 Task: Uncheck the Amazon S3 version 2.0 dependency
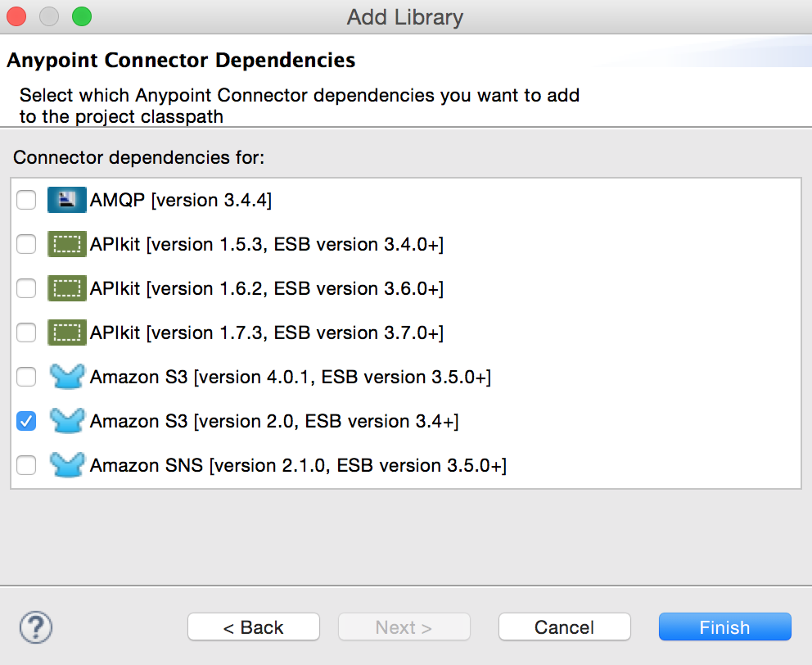click(x=25, y=420)
